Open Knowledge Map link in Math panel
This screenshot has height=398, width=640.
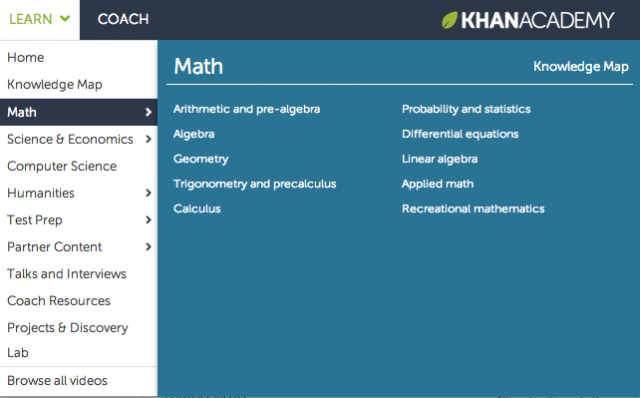pyautogui.click(x=581, y=67)
